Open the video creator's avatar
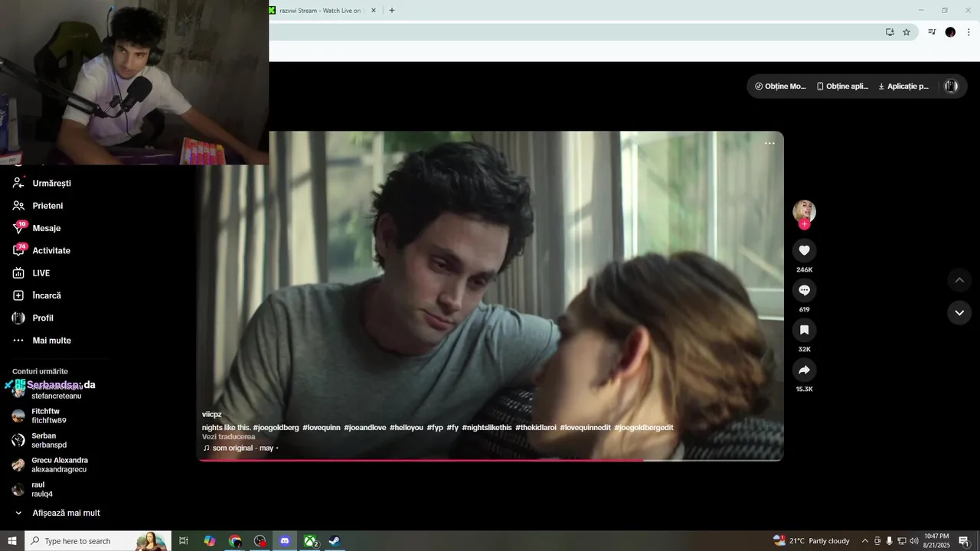 [x=804, y=211]
